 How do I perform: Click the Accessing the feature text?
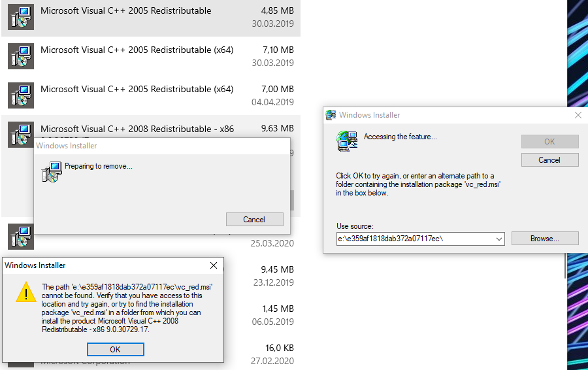[x=400, y=137]
